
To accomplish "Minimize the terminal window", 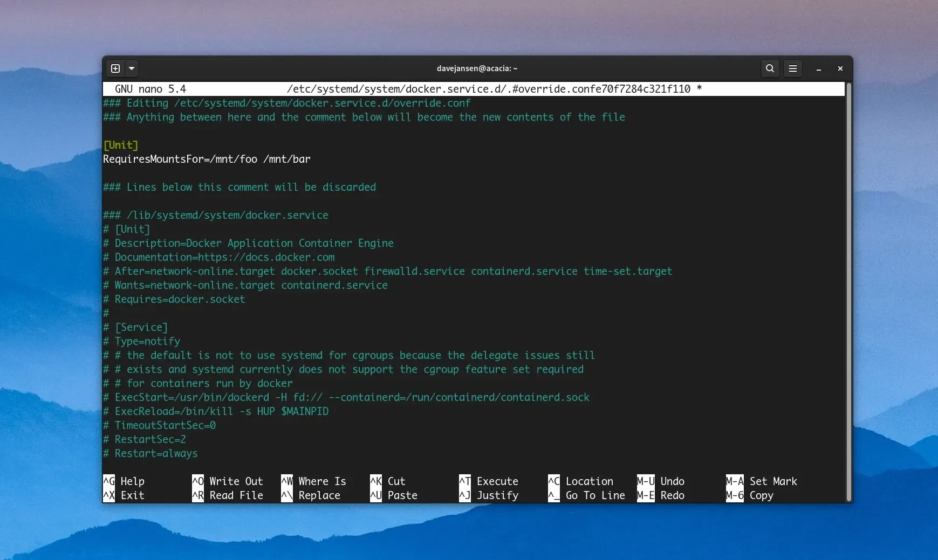I will (x=818, y=69).
